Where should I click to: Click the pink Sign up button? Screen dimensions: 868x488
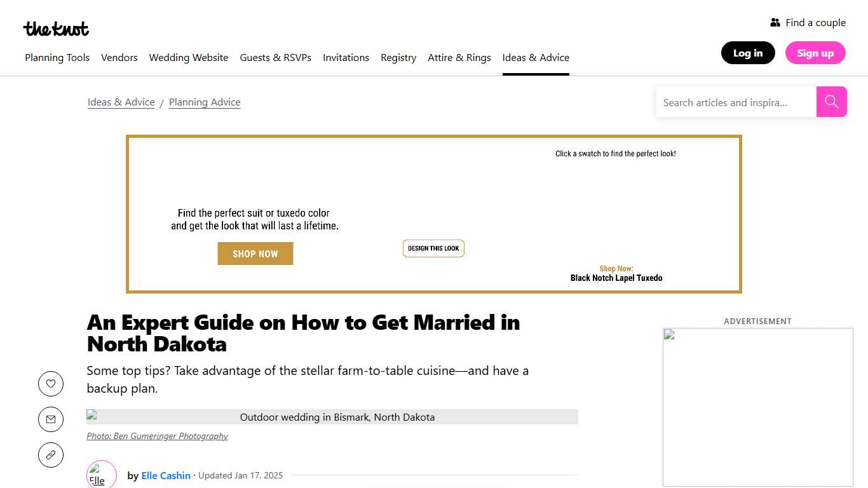pos(815,53)
